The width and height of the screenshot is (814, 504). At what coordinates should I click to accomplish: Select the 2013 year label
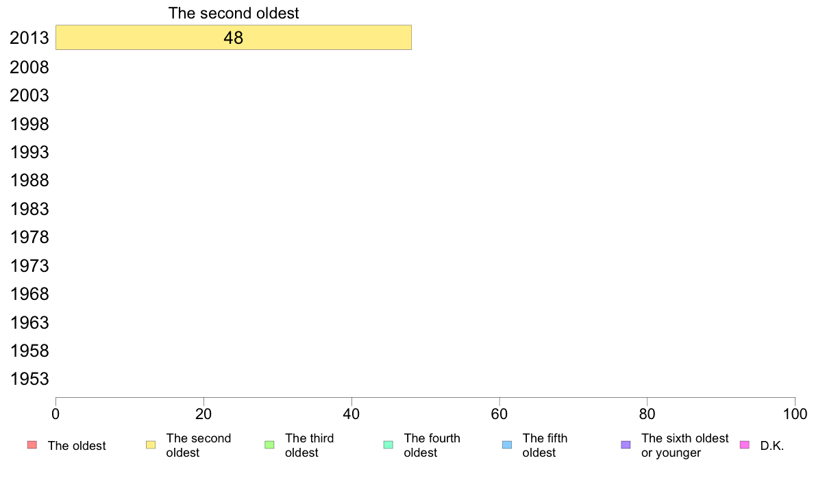pos(29,38)
